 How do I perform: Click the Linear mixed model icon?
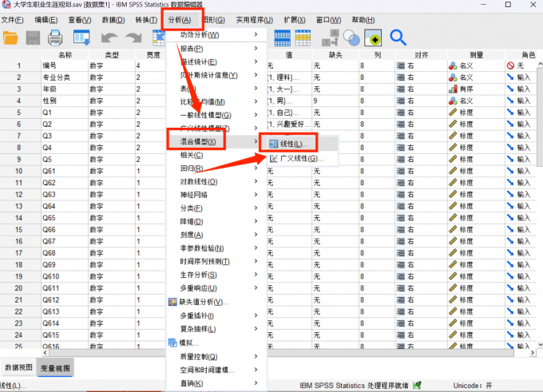coord(274,144)
